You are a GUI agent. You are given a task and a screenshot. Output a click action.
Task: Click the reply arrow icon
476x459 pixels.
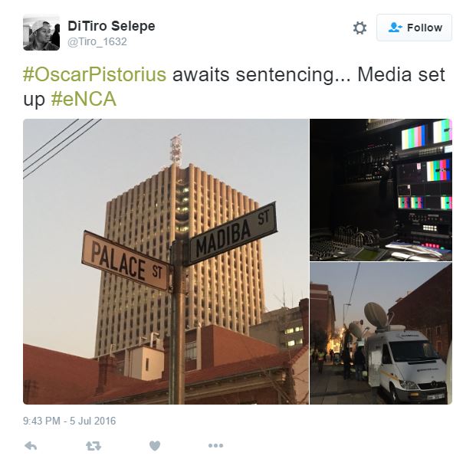pos(31,446)
